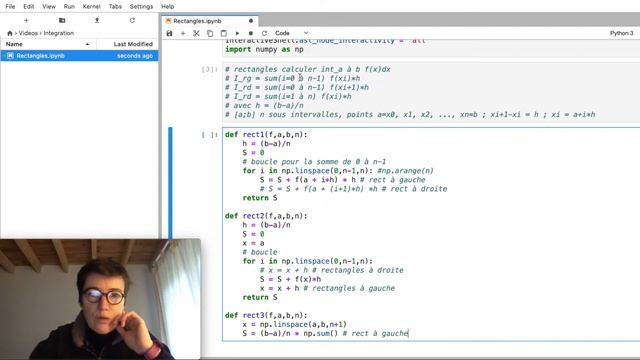Open the Edit menu
This screenshot has width=640, height=360.
[29, 7]
